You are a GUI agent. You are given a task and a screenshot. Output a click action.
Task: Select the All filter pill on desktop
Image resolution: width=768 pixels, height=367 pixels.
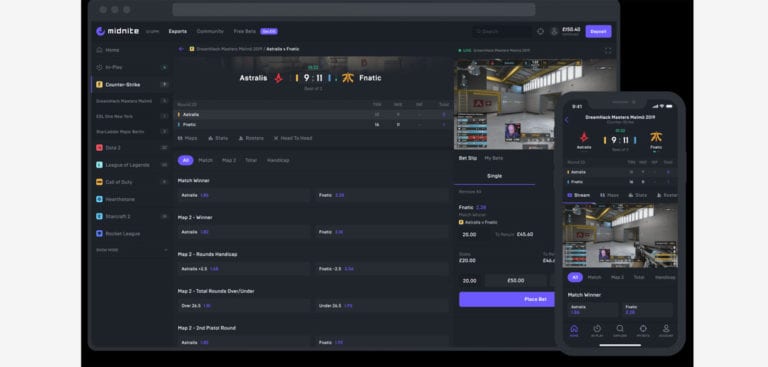click(x=186, y=160)
